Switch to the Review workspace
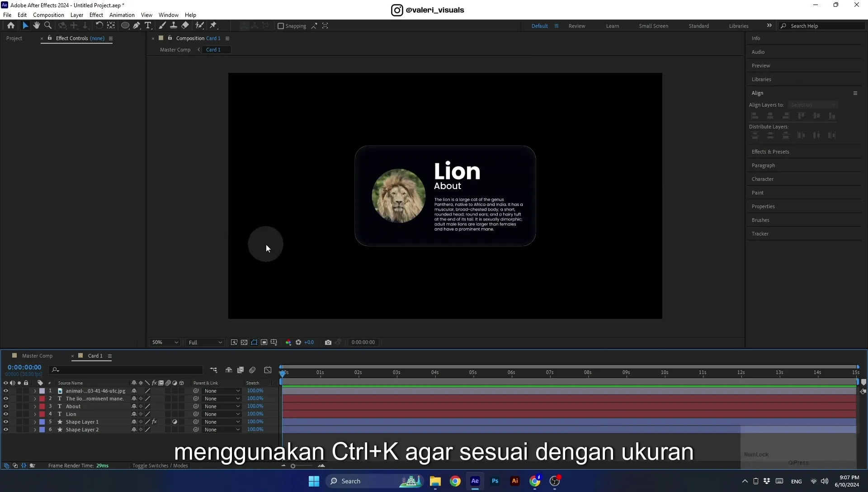This screenshot has height=492, width=868. (x=577, y=26)
